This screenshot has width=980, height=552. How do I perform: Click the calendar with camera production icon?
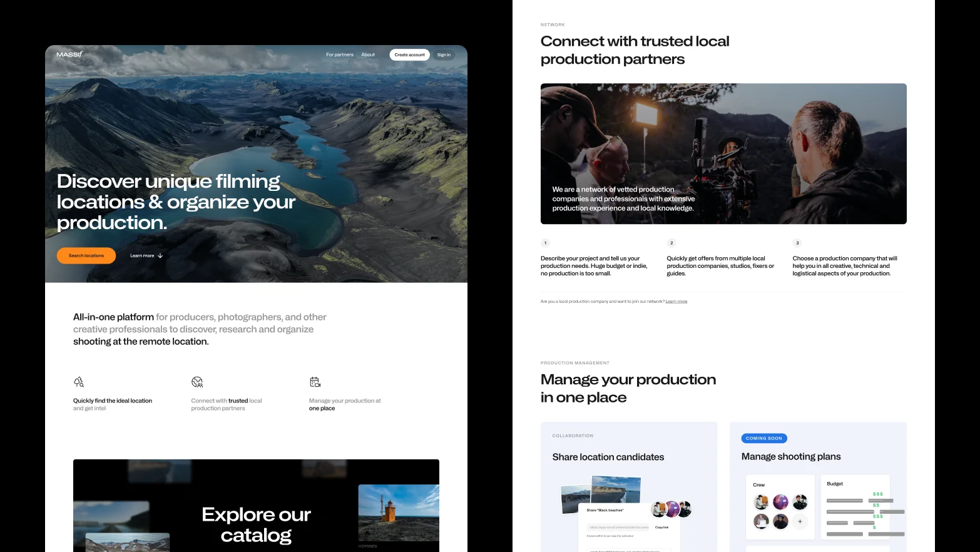(x=315, y=382)
